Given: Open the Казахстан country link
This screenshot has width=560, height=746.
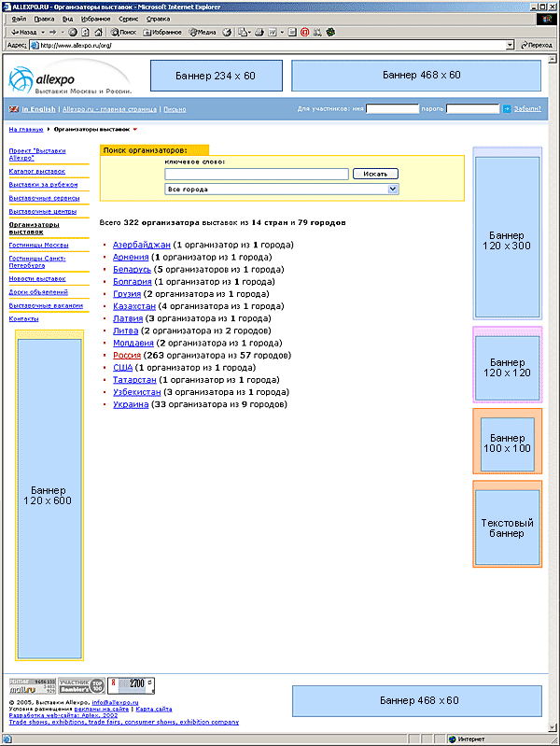Looking at the screenshot, I should tap(134, 306).
